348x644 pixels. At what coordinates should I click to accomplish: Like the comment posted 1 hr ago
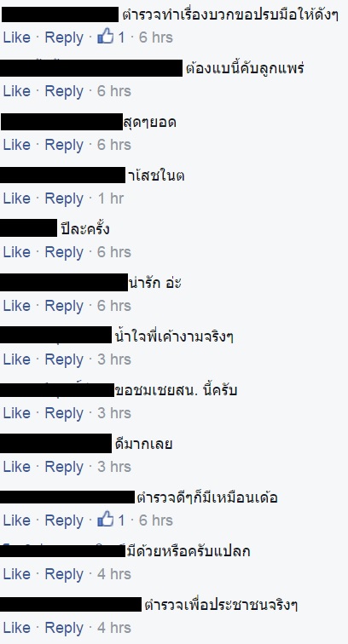[x=17, y=198]
